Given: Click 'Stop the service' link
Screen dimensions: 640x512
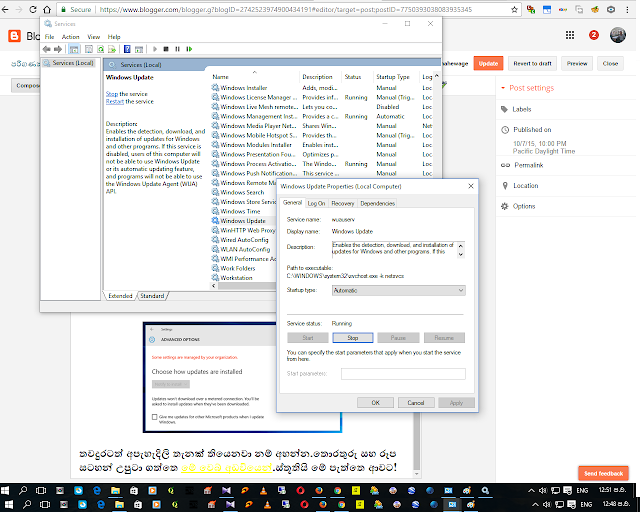Looking at the screenshot, I should point(112,94).
